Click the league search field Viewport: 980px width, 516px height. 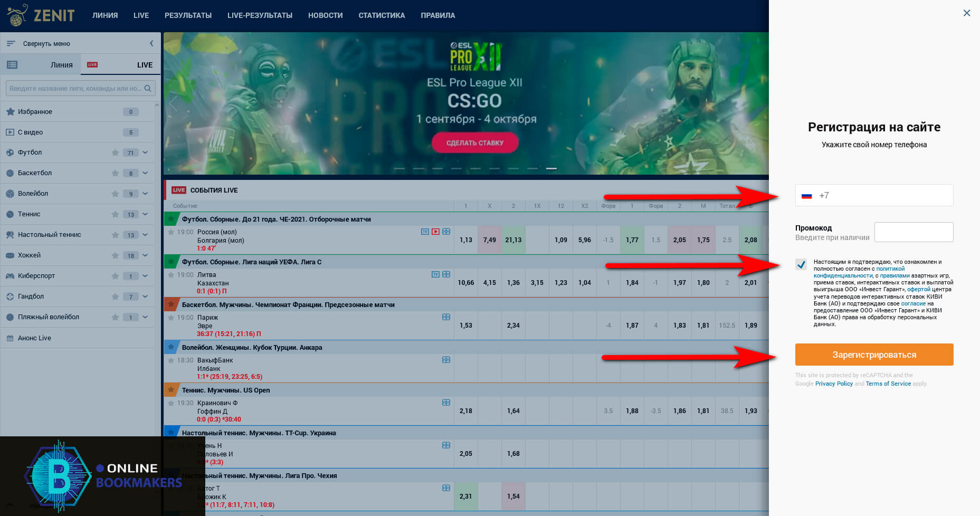80,88
